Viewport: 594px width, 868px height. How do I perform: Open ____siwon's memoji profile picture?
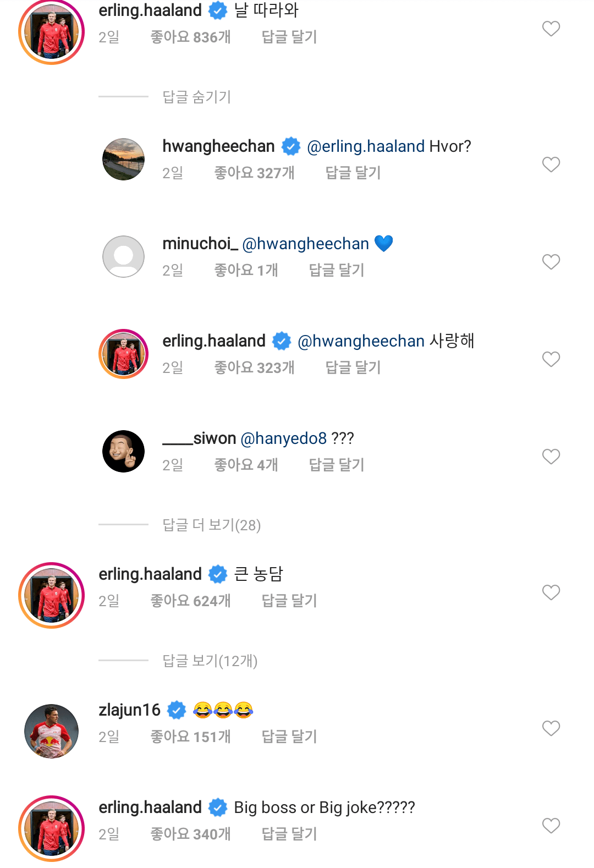(x=124, y=452)
